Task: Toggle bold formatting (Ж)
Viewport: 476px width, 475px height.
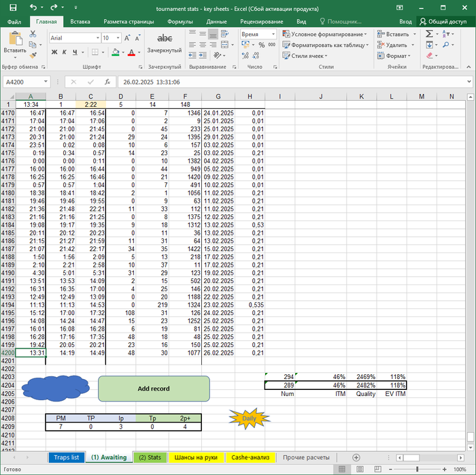Action: (54, 52)
